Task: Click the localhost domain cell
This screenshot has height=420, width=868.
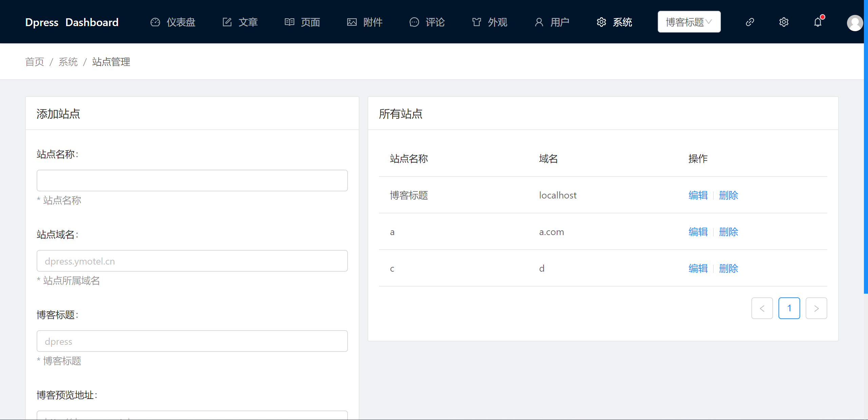Action: pos(558,195)
